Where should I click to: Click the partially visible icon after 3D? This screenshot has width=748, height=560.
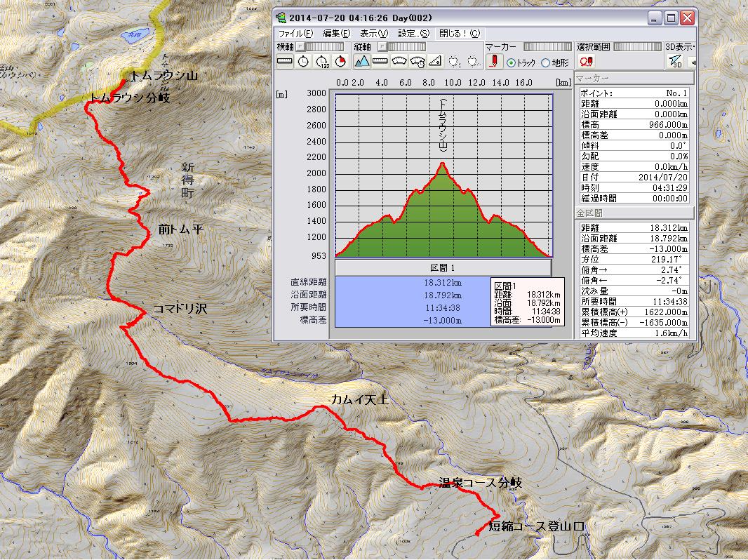pos(692,62)
